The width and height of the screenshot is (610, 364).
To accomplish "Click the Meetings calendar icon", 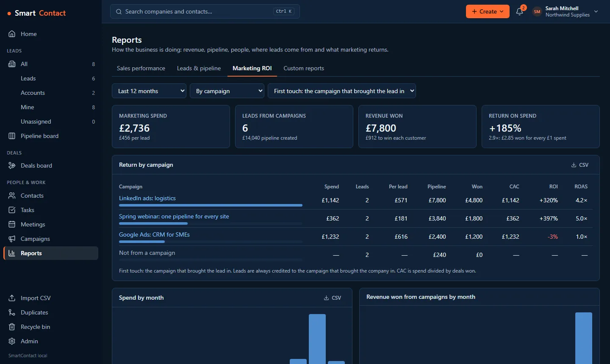I will tap(12, 224).
